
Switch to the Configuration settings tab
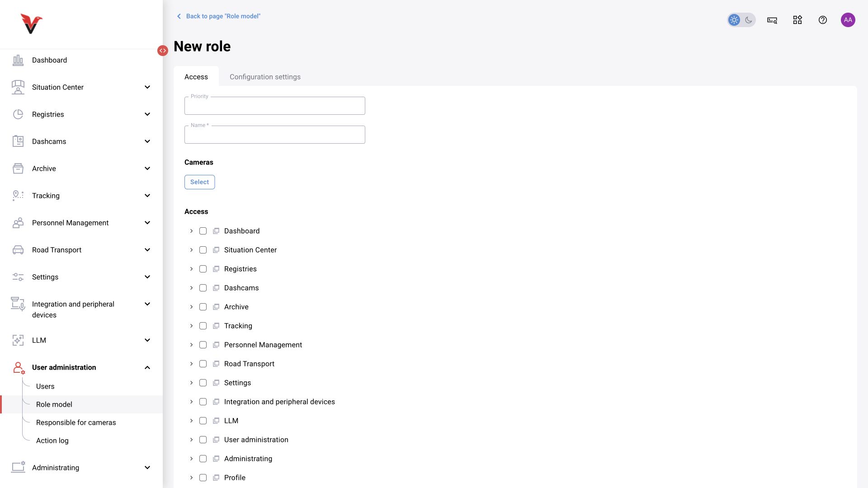(x=265, y=77)
